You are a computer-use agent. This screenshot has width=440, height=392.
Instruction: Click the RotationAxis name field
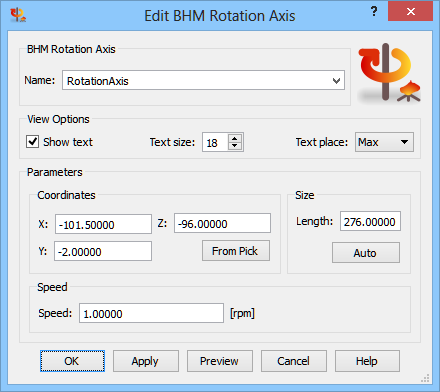(x=203, y=80)
